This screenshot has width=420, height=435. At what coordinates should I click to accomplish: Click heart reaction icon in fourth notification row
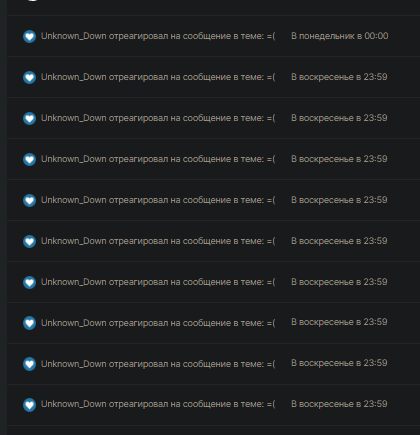coord(29,159)
